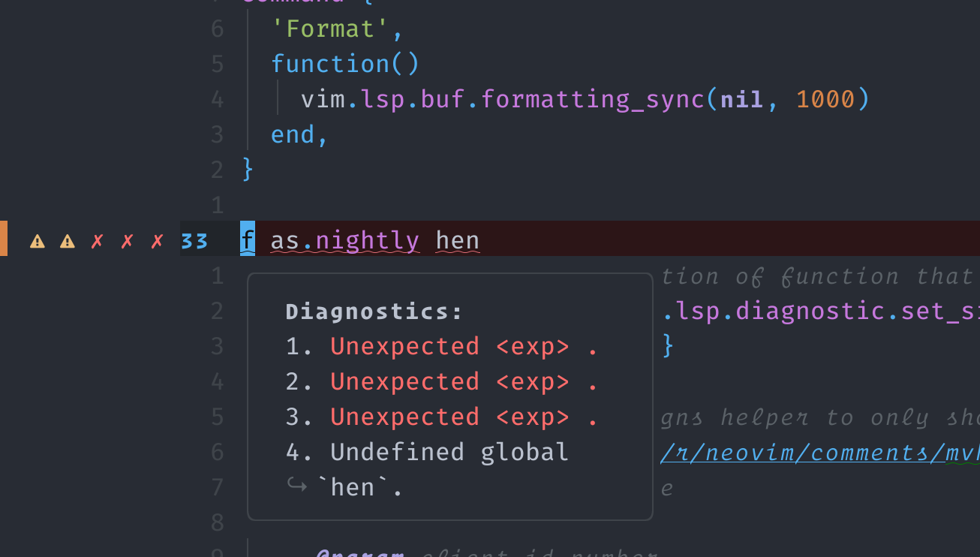Click the last red error X sign
The height and width of the screenshot is (557, 980).
tap(157, 240)
